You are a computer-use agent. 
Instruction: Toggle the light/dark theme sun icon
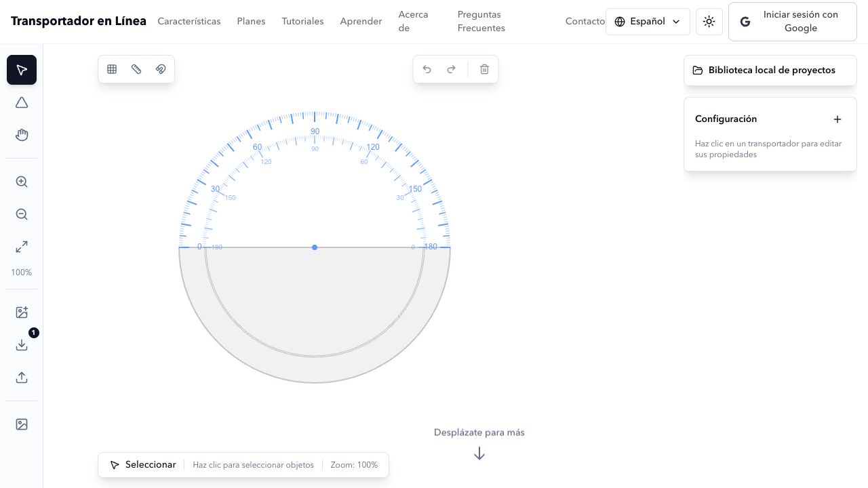click(x=709, y=22)
